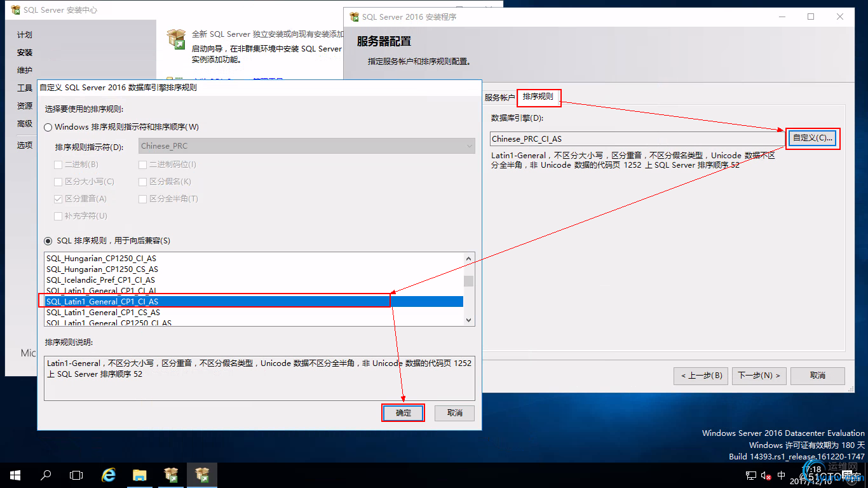Toggle the 区分重音(A) checkbox
The width and height of the screenshot is (868, 488).
pyautogui.click(x=58, y=199)
